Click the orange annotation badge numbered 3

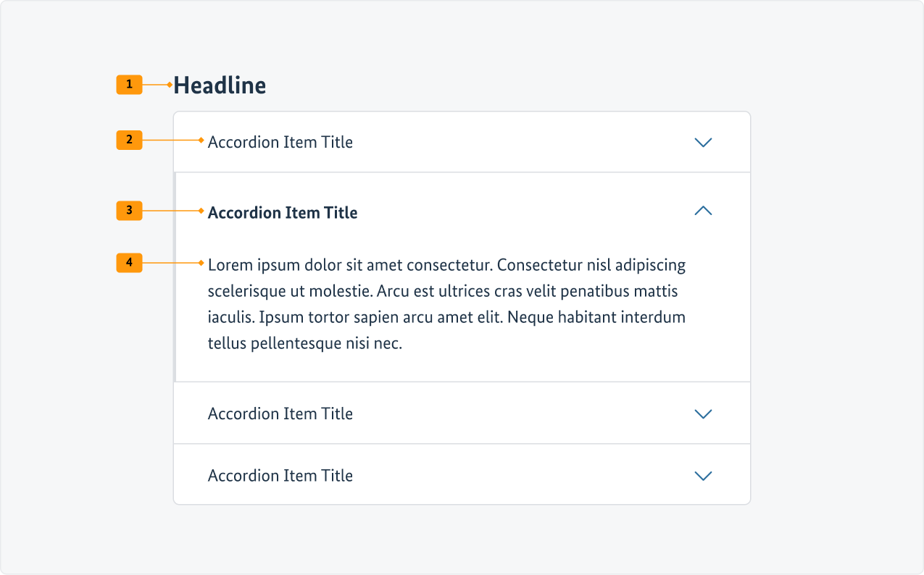pos(129,211)
